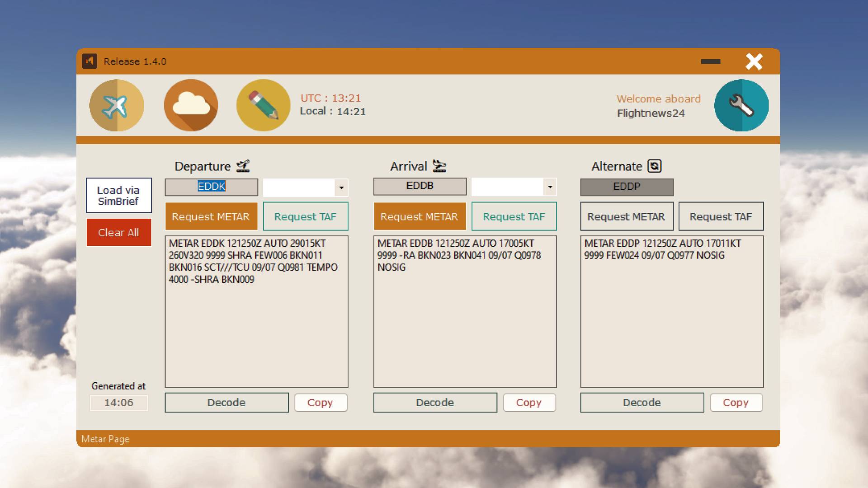Open the cloud weather page icon
The height and width of the screenshot is (488, 868).
click(x=191, y=106)
